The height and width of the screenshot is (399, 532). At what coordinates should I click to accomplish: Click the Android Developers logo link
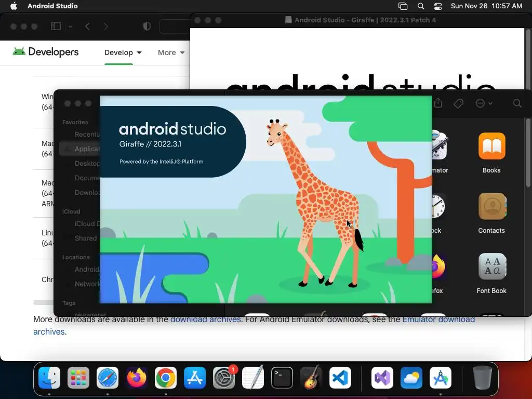[x=46, y=52]
